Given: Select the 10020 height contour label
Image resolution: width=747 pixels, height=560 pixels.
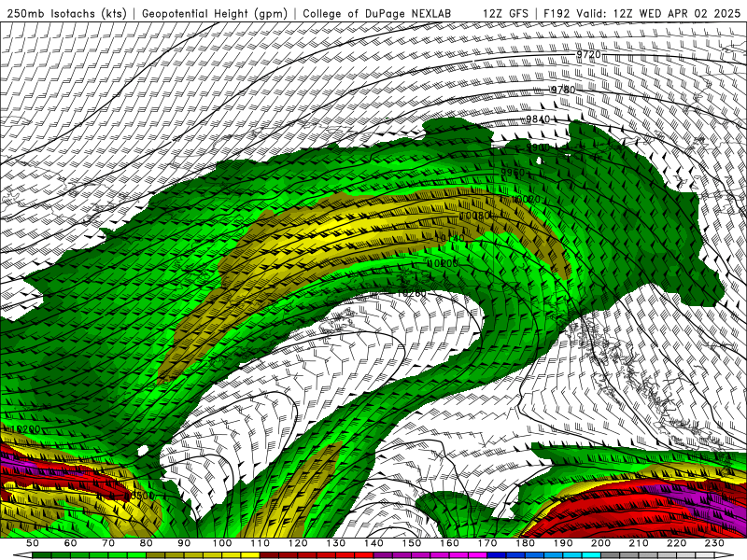Looking at the screenshot, I should (x=526, y=199).
